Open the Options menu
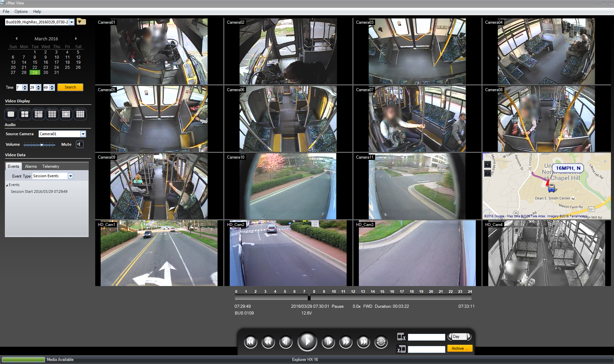 (21, 11)
